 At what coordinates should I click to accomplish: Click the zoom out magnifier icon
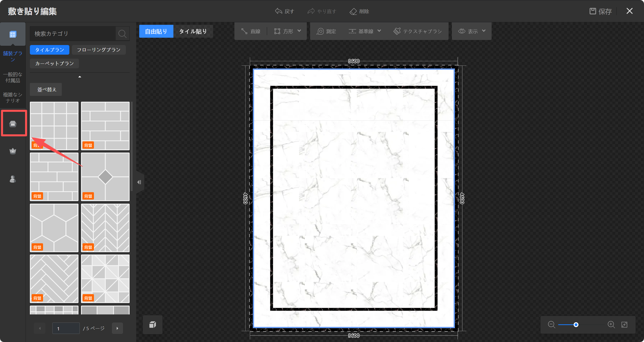coord(551,325)
